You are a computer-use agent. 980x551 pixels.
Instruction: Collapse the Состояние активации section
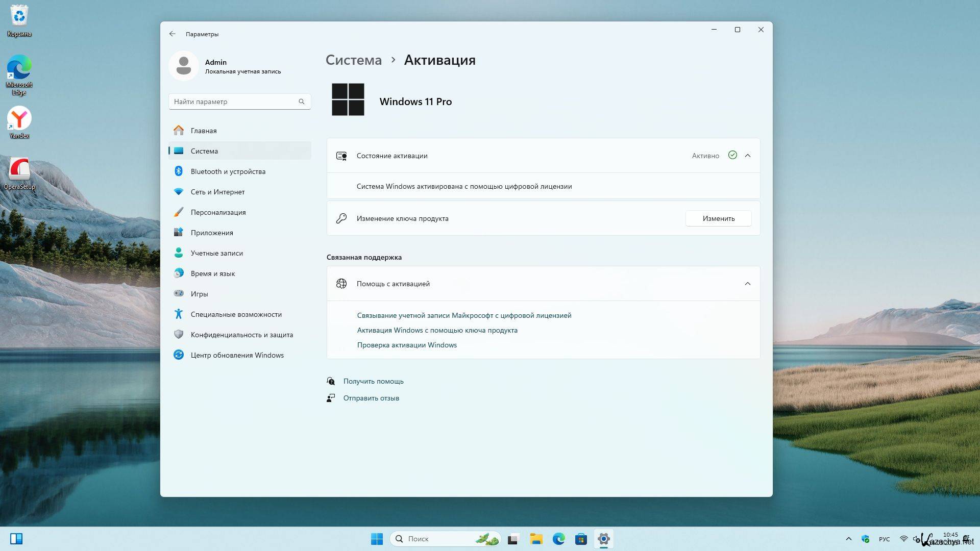click(x=748, y=156)
